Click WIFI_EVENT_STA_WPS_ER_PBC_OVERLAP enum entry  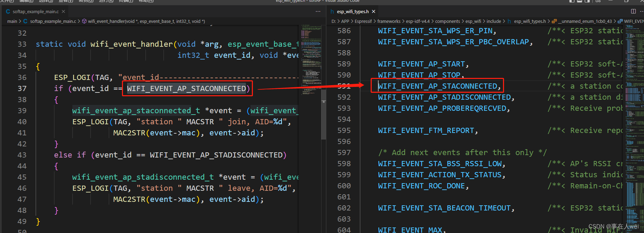click(453, 42)
